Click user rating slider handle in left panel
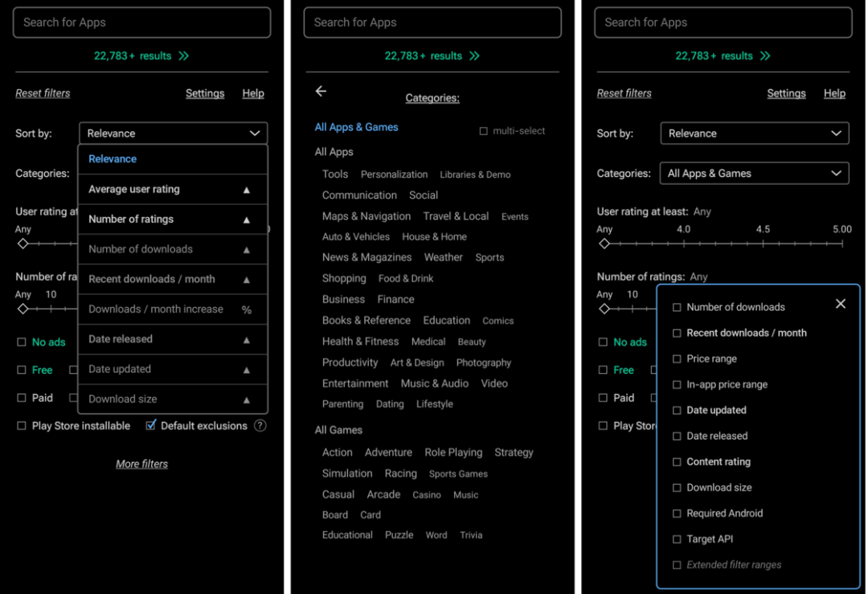 tap(23, 244)
